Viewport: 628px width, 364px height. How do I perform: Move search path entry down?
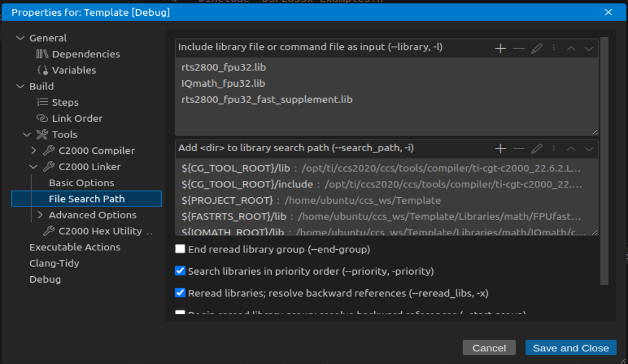pyautogui.click(x=589, y=149)
